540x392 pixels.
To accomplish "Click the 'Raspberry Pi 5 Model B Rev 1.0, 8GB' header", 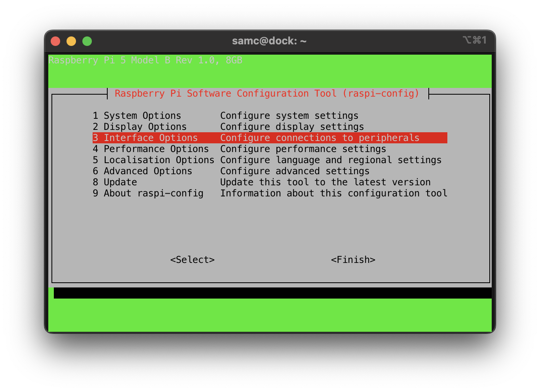I will 145,60.
